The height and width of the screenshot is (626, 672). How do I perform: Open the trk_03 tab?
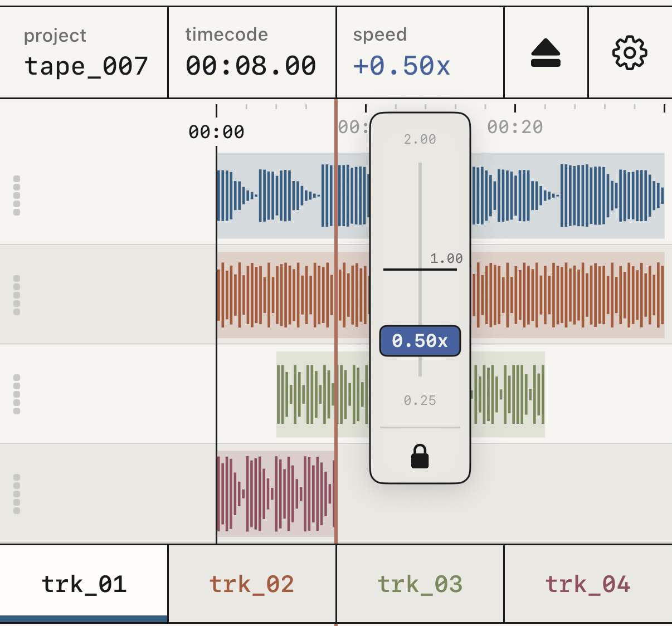(x=420, y=584)
